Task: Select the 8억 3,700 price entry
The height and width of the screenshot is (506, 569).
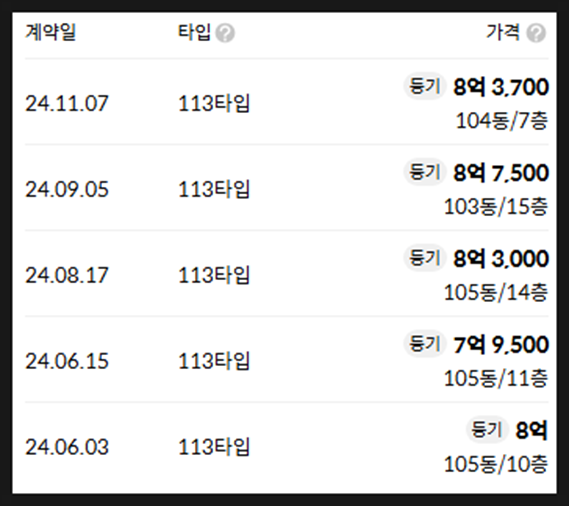Action: (501, 87)
